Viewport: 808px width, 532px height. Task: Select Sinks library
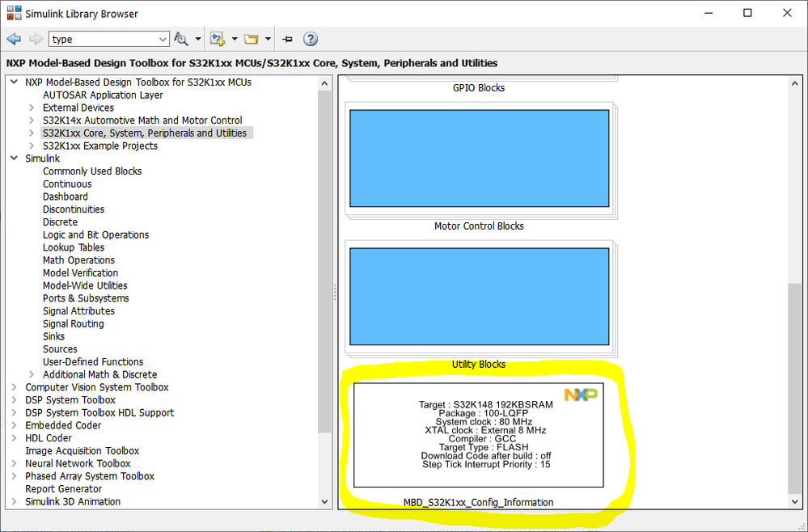click(x=53, y=336)
